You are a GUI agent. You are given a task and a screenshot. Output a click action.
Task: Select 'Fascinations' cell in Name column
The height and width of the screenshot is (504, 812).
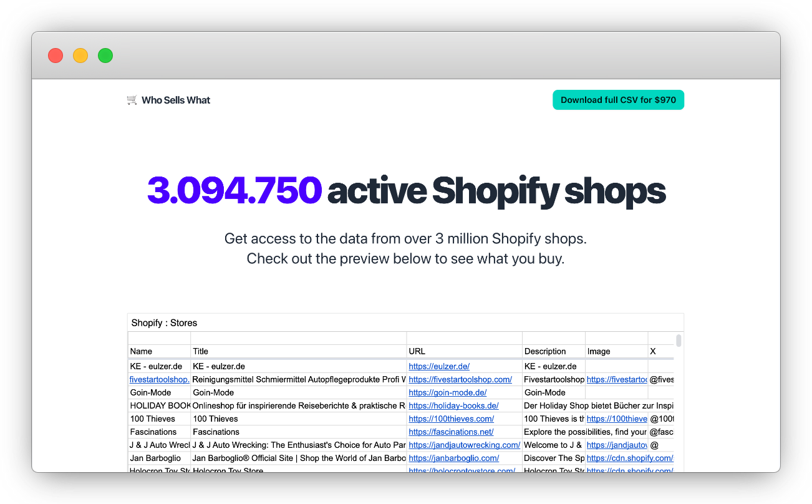pos(159,432)
